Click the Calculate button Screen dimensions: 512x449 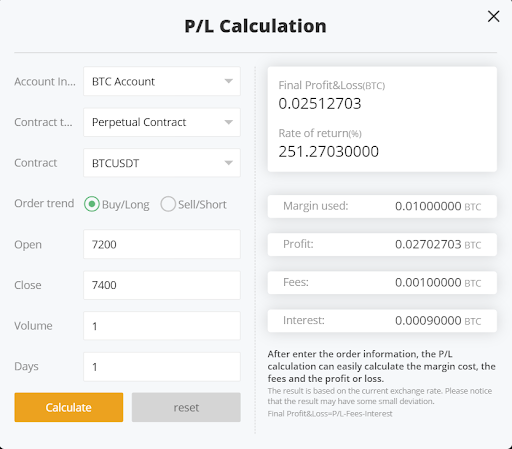pos(69,407)
